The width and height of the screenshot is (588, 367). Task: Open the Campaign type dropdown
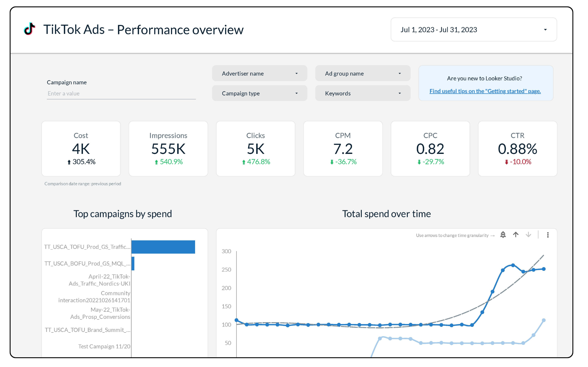tap(259, 94)
